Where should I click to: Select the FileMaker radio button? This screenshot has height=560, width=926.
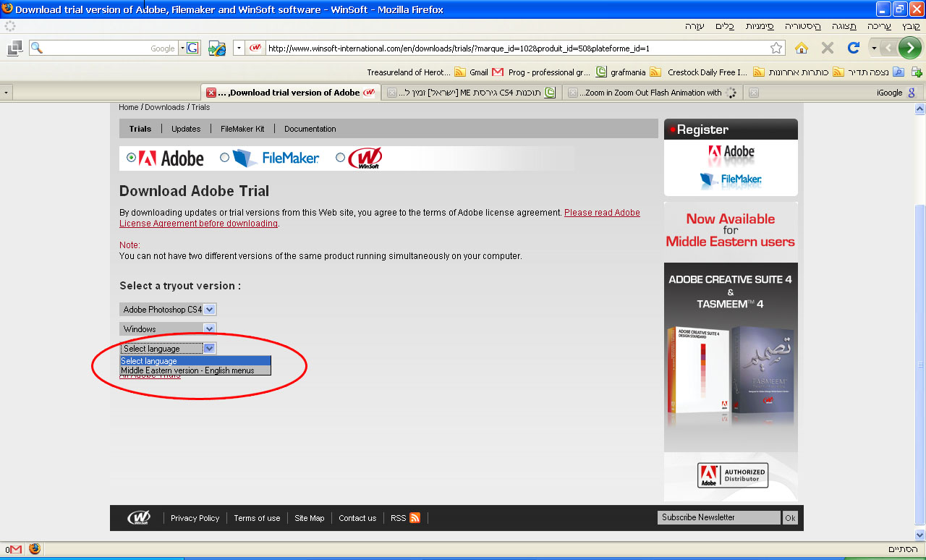coord(225,158)
